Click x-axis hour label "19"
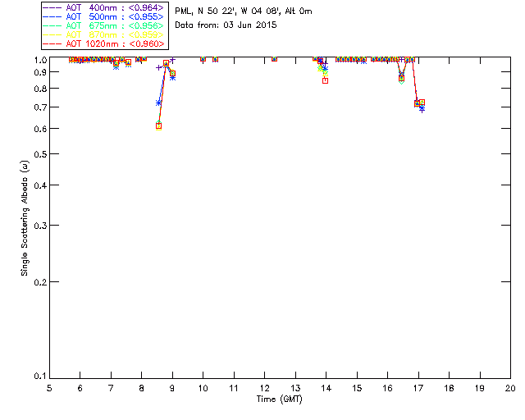This screenshot has width=525, height=420. point(480,388)
